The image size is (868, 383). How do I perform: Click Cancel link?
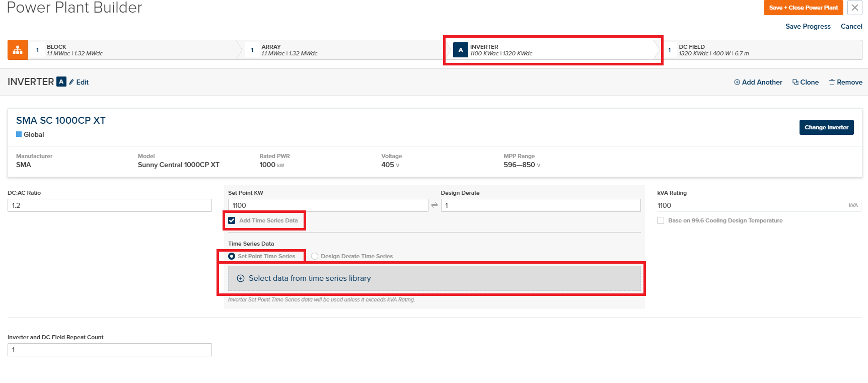coord(851,26)
